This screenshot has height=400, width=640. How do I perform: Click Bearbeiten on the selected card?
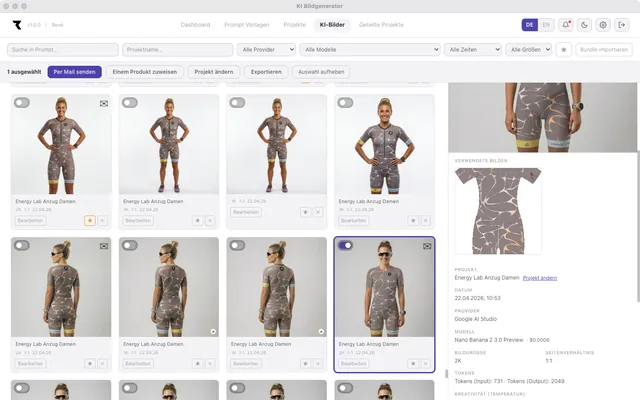[x=353, y=363]
